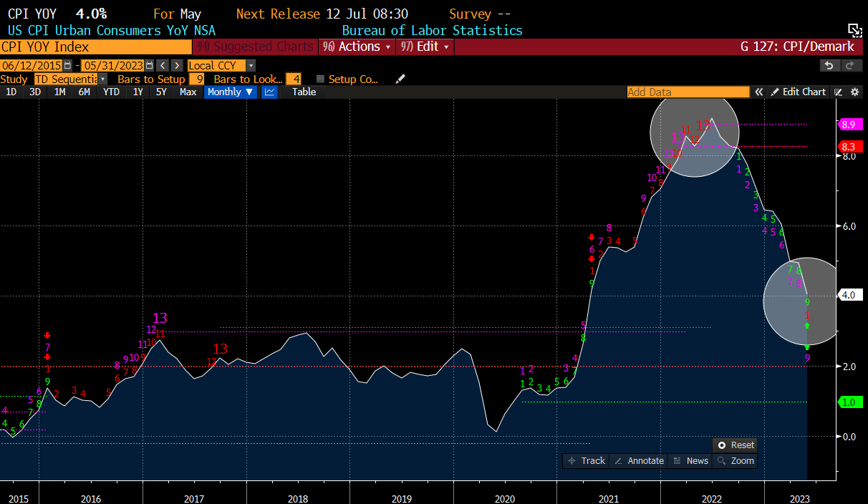The height and width of the screenshot is (504, 868).
Task: Click the Edit Chart button
Action: 799,92
